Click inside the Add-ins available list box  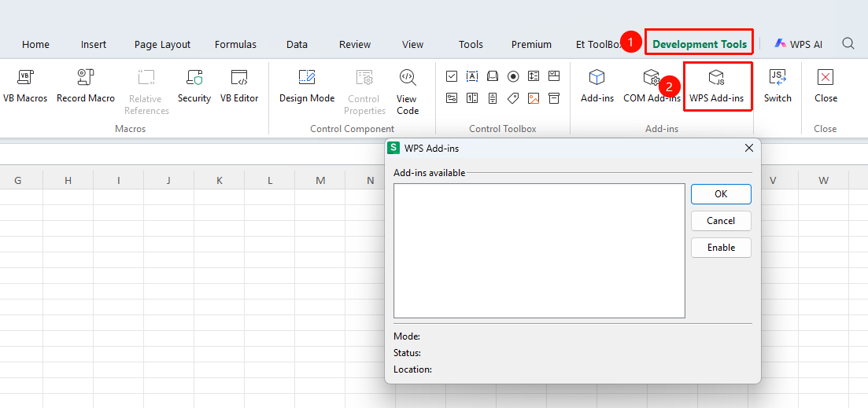click(x=539, y=251)
